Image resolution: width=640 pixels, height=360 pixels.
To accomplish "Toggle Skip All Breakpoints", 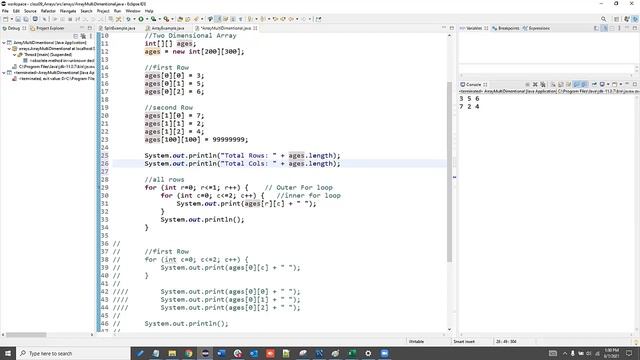I will [44, 19].
